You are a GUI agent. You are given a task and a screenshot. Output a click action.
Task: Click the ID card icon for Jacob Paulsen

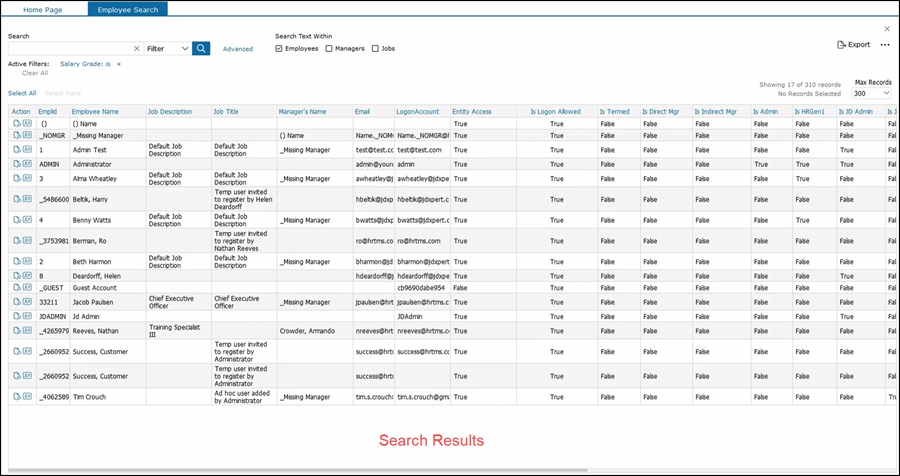point(27,301)
